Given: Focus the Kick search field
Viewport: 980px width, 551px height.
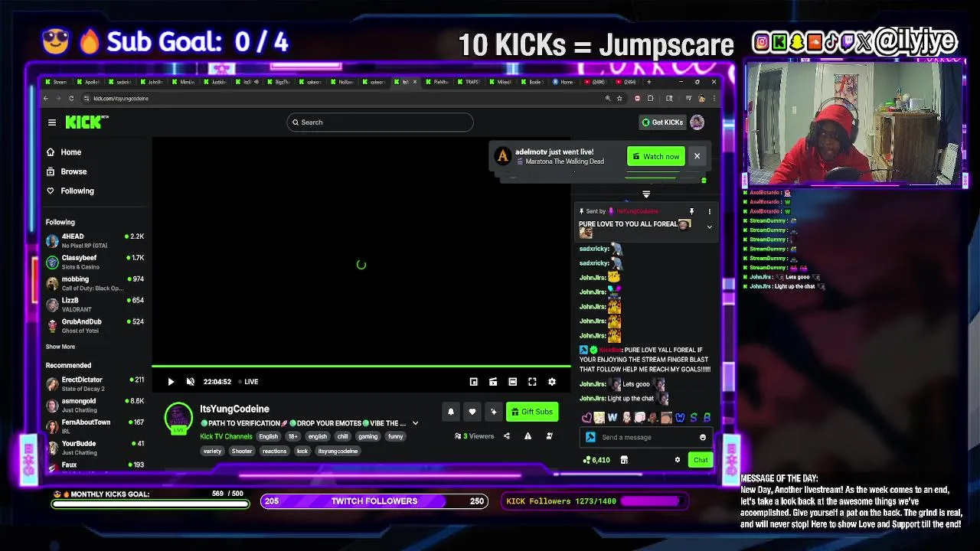Looking at the screenshot, I should pyautogui.click(x=380, y=122).
